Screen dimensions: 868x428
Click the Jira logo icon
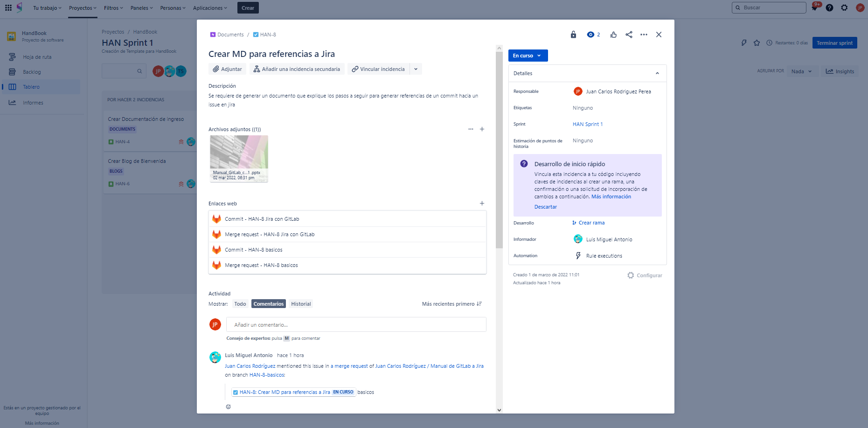tap(20, 7)
